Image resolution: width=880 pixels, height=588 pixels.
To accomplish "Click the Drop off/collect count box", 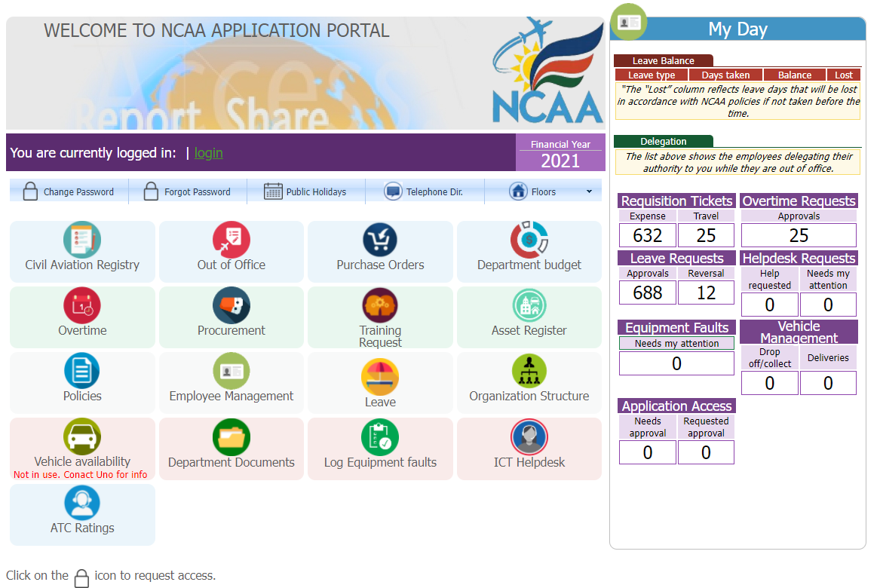I will tap(769, 383).
